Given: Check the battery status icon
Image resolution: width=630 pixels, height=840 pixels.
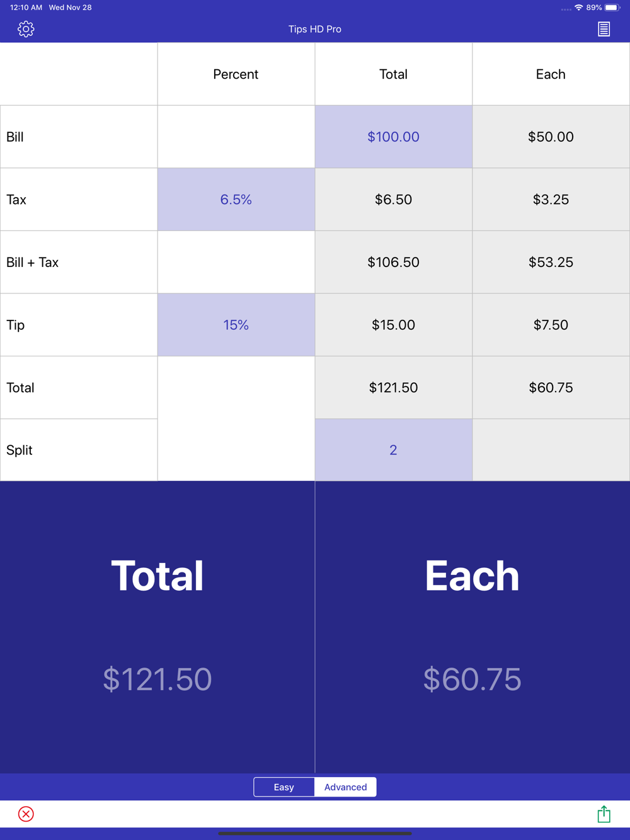Looking at the screenshot, I should tap(612, 8).
